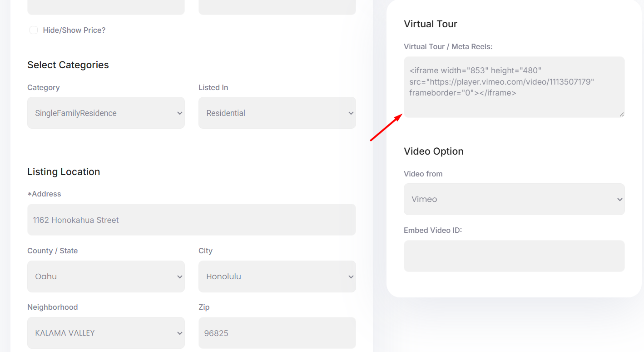This screenshot has height=352, width=644.
Task: Click the Zip field showing 96825
Action: click(277, 333)
